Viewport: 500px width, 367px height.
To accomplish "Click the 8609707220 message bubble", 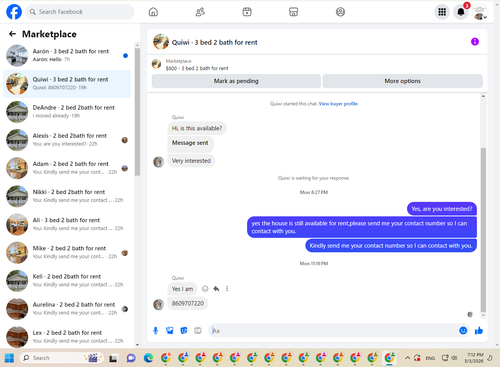I will (188, 303).
